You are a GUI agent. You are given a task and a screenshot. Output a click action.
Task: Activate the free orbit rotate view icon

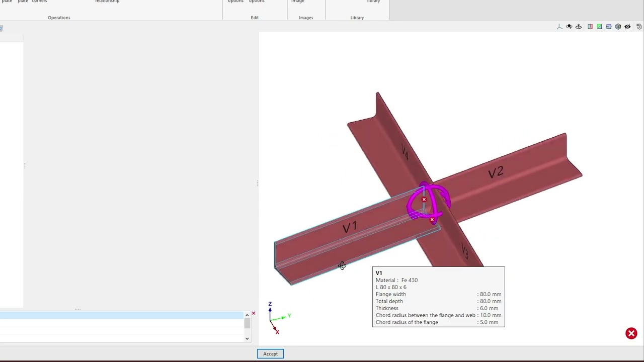click(569, 27)
